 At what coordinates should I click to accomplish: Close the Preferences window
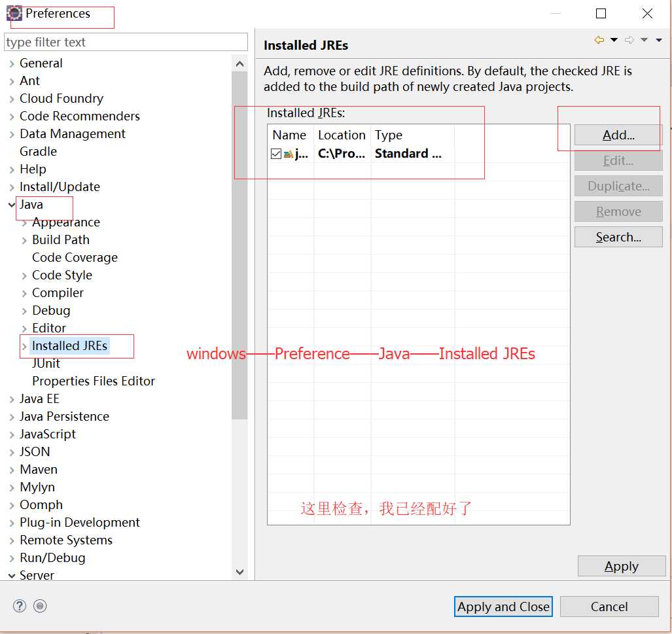(x=647, y=13)
